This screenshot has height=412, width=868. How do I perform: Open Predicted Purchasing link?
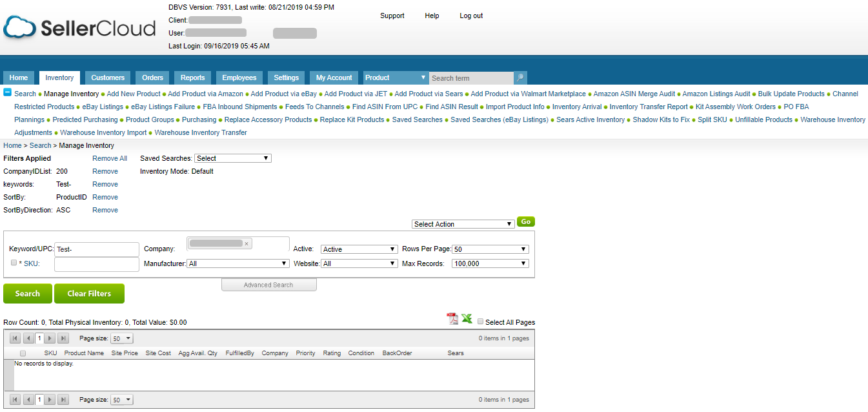pos(85,119)
